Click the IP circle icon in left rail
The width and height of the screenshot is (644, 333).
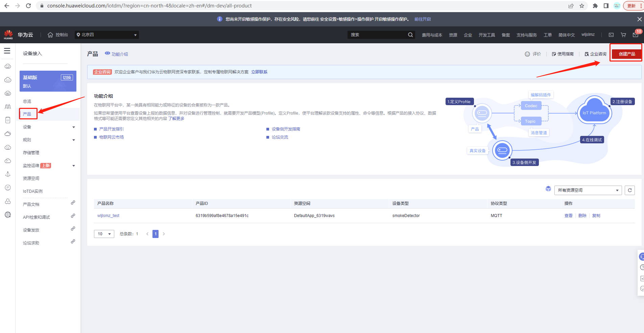[x=8, y=188]
